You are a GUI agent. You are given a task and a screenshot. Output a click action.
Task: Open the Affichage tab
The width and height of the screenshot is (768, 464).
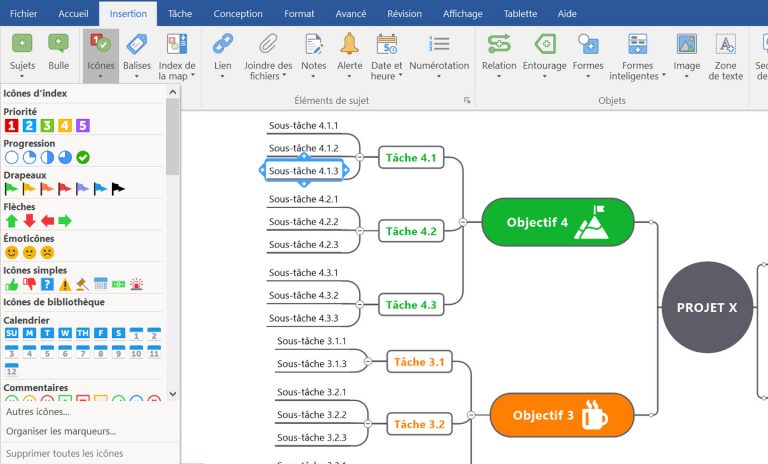(462, 14)
